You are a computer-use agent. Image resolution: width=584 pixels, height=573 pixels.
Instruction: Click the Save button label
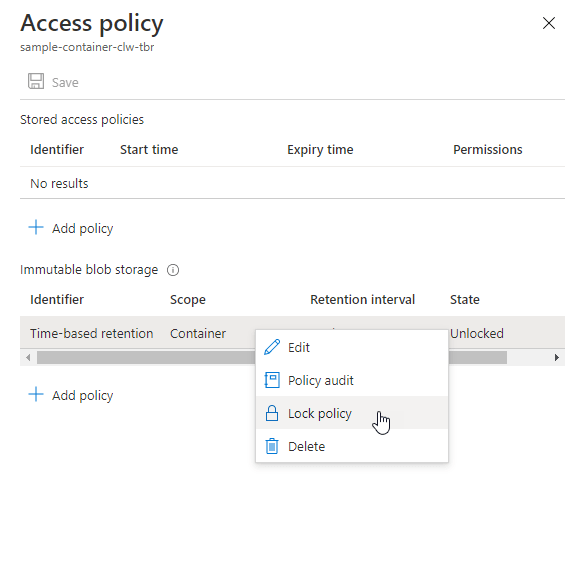(65, 82)
